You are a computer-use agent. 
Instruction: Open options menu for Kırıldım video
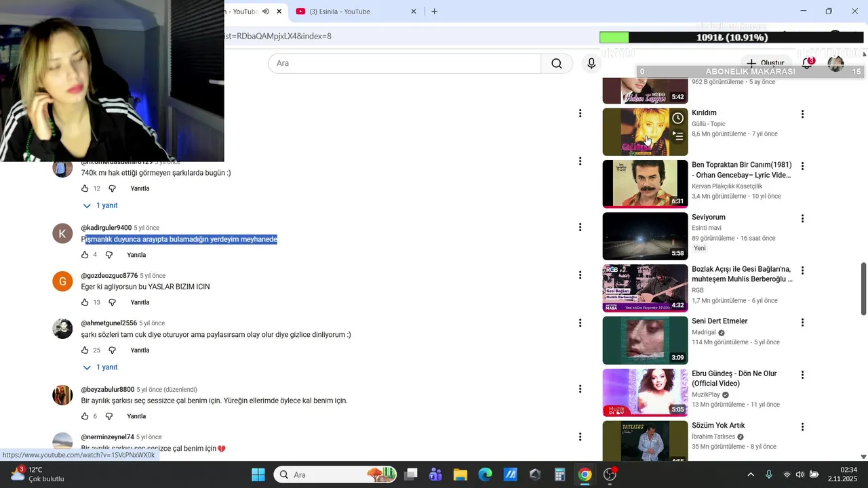coord(802,114)
